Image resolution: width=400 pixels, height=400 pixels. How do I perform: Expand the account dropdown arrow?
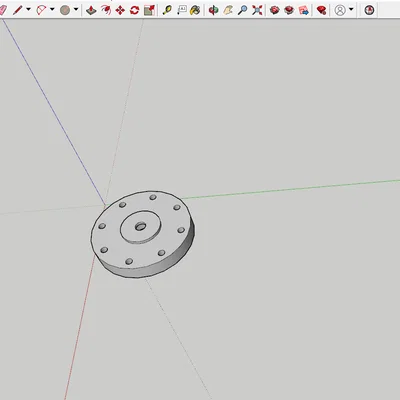pos(351,9)
